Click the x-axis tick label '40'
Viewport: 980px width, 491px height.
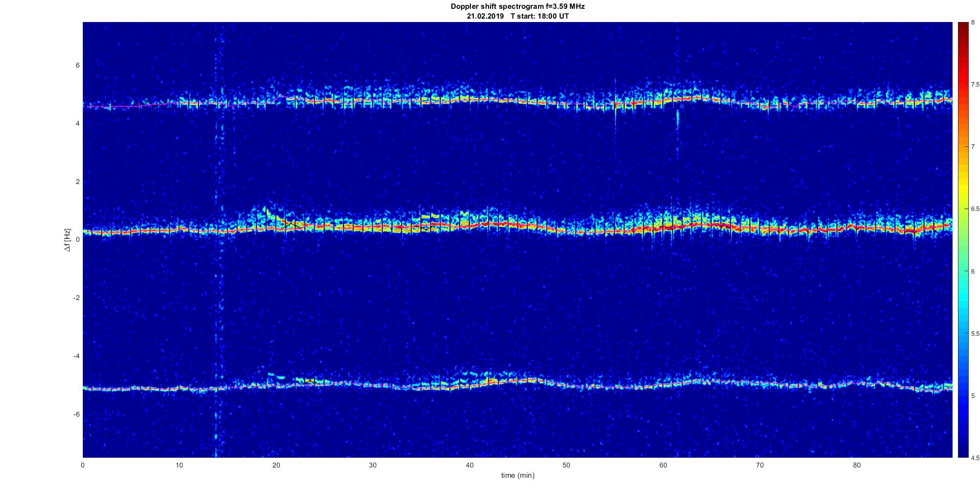[469, 465]
